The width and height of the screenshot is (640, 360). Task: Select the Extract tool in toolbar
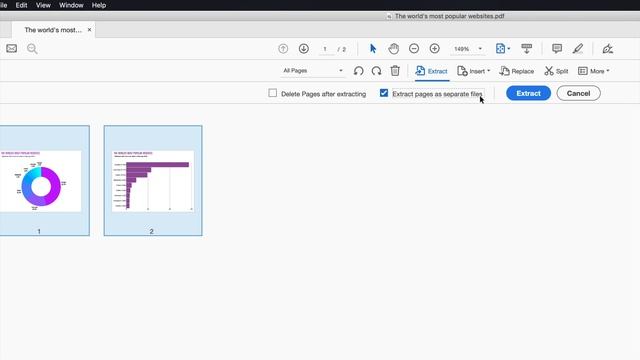click(431, 71)
